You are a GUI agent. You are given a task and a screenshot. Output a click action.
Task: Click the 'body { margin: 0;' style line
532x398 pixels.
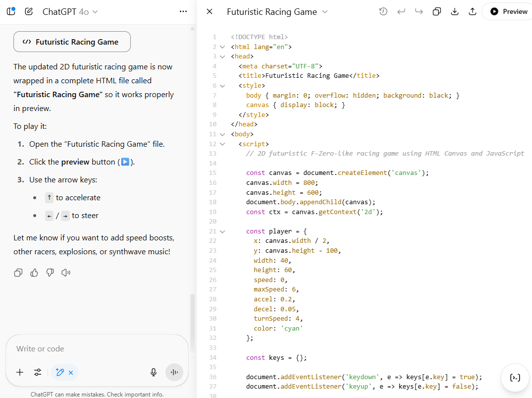point(353,96)
